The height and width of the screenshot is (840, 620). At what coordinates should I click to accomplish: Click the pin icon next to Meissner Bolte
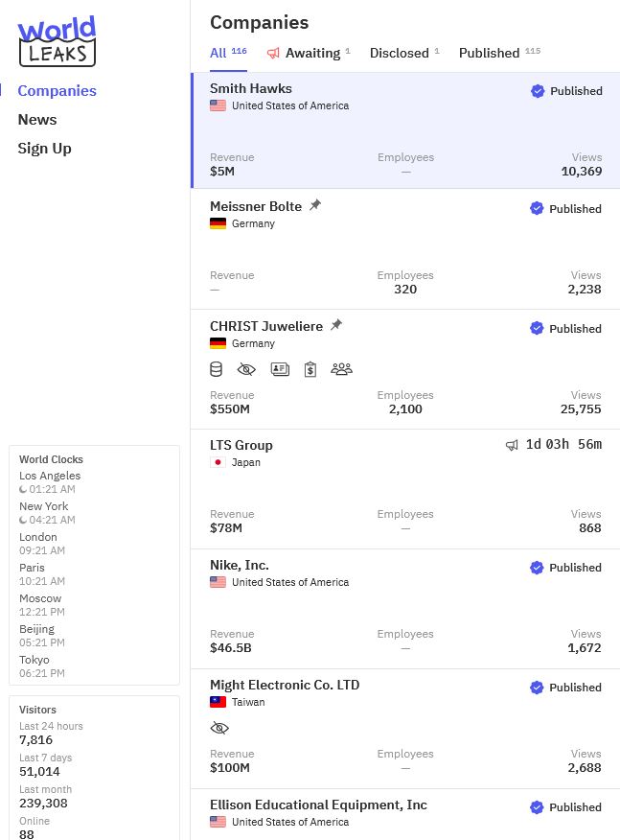click(x=315, y=205)
